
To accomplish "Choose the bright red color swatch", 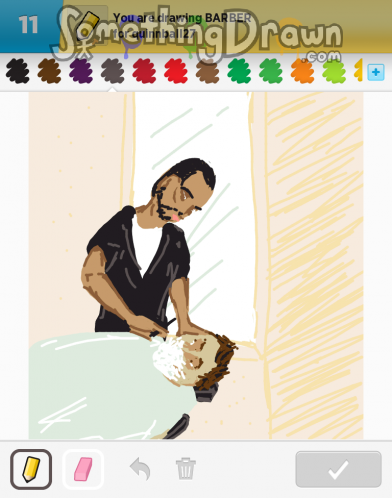I will coord(176,71).
